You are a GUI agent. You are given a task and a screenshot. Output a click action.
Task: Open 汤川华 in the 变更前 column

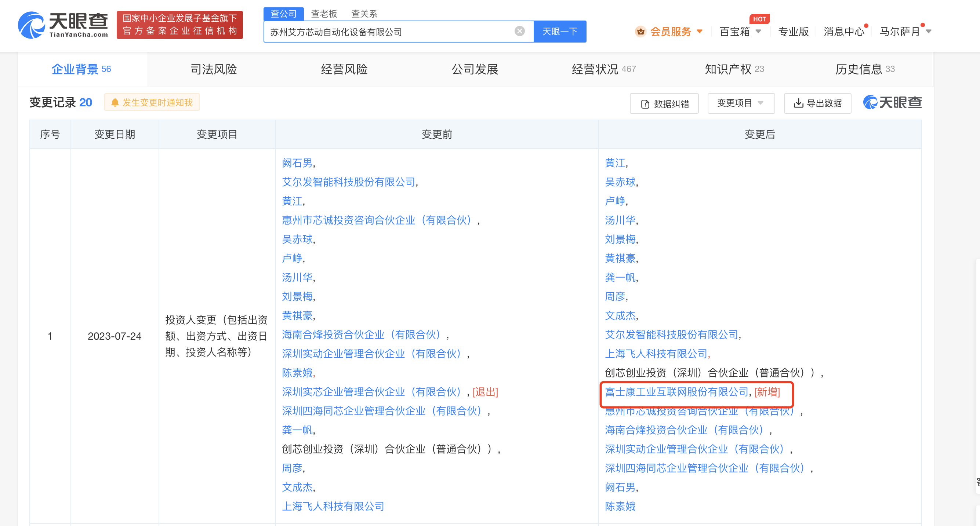coord(297,277)
